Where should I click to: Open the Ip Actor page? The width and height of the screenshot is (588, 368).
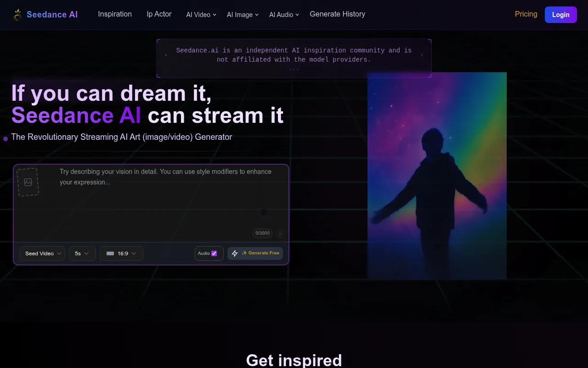(x=159, y=14)
